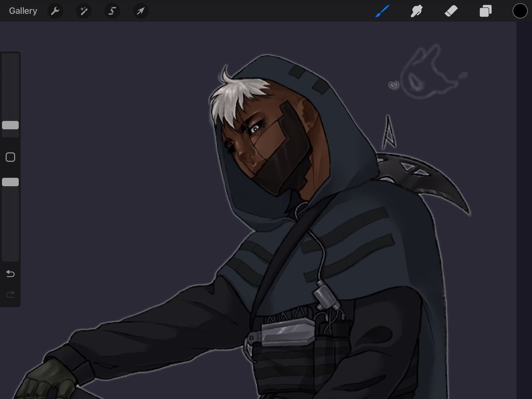Click the brush opacity slider handle
This screenshot has width=532, height=399.
tap(10, 182)
